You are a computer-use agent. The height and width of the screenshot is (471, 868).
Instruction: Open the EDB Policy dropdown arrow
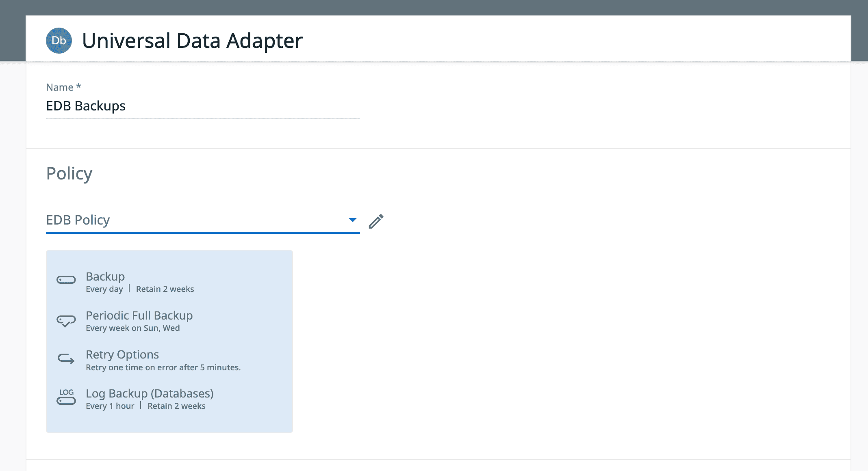(x=352, y=220)
